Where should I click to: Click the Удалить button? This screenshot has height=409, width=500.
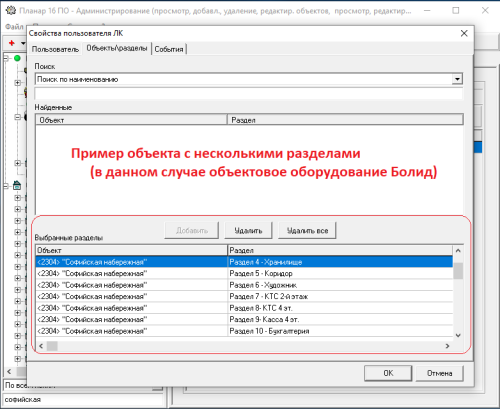click(248, 230)
